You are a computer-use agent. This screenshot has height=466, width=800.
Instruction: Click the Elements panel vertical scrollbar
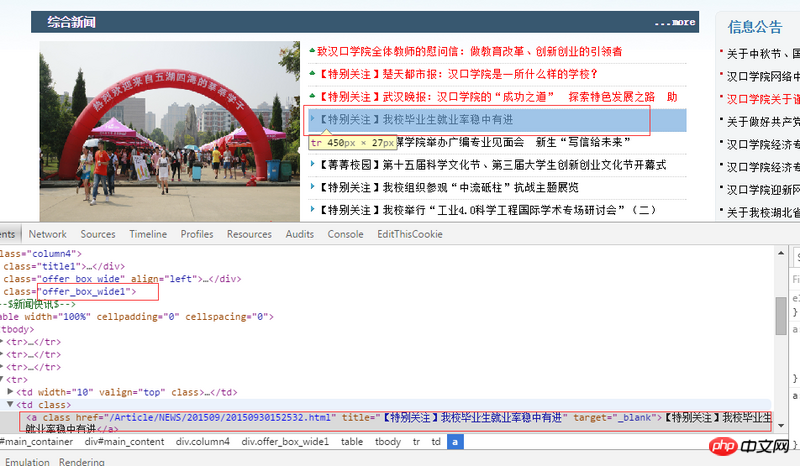coord(780,315)
